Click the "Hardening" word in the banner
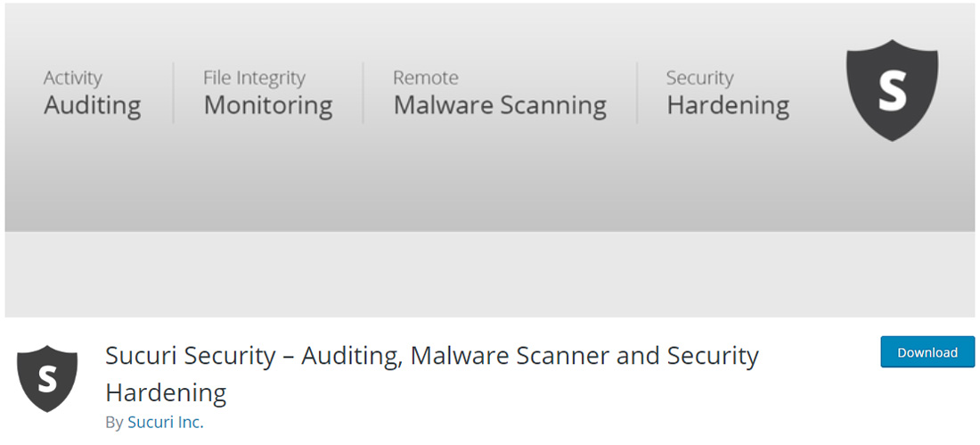The width and height of the screenshot is (980, 445). point(728,105)
